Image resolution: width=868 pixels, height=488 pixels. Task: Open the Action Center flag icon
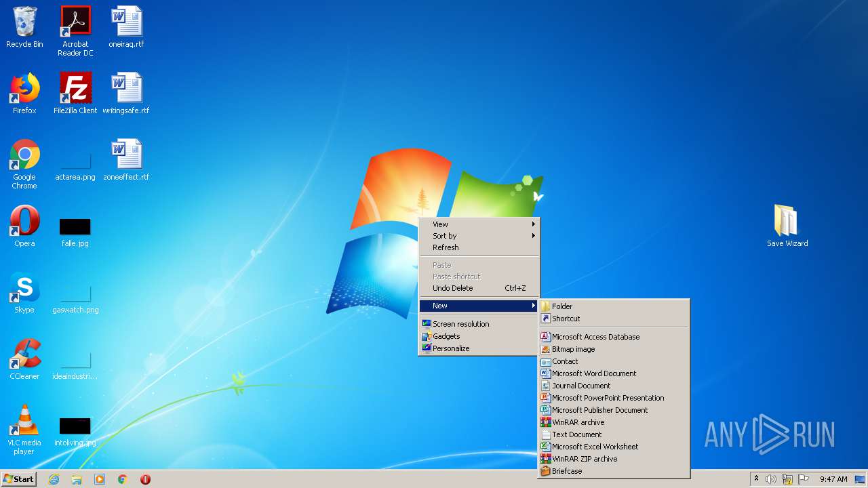803,479
